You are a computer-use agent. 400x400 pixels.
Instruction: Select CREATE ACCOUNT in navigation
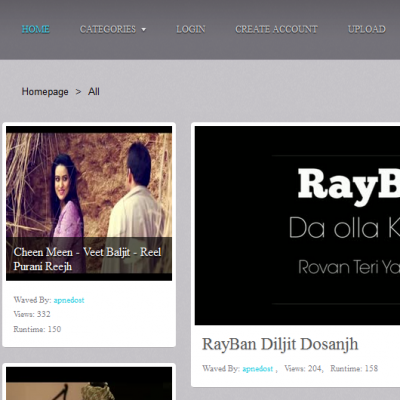click(x=276, y=29)
